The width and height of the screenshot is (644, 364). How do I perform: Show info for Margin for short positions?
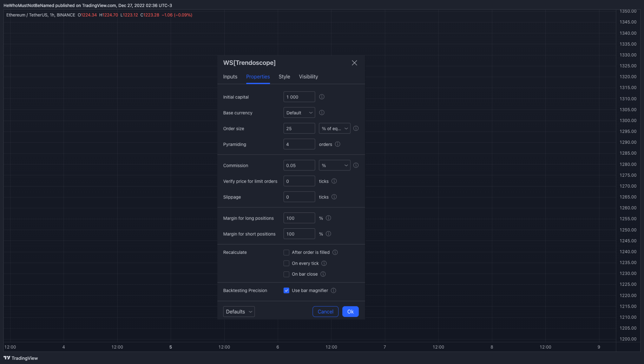click(328, 234)
